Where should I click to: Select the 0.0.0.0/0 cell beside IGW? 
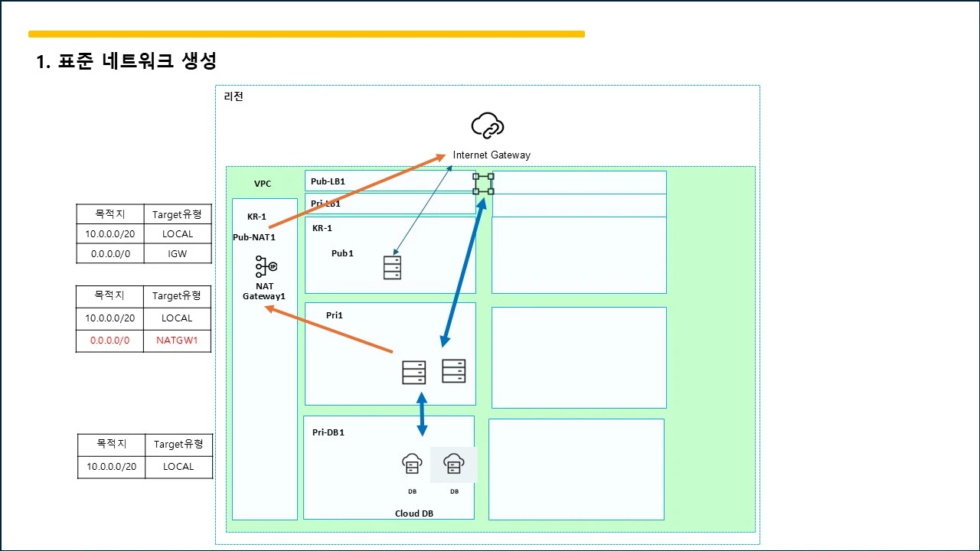110,253
